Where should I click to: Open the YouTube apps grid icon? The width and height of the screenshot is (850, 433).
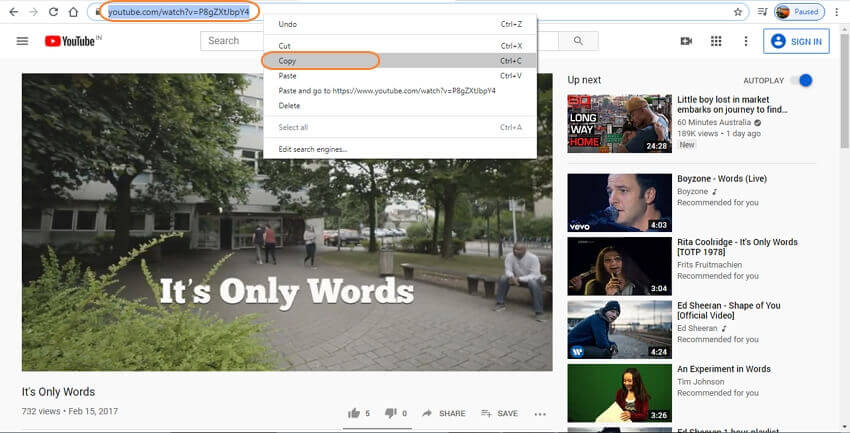click(716, 41)
